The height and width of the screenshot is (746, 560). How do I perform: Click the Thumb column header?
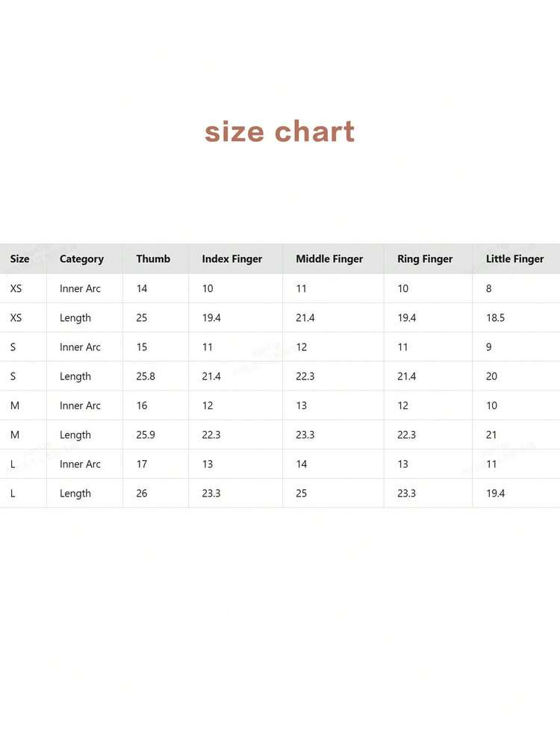click(153, 259)
